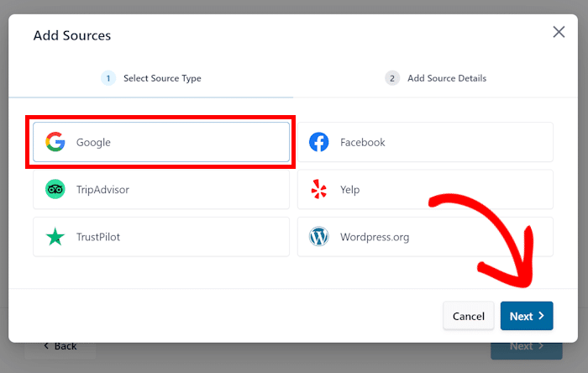
Task: Choose the TrustPilot source card
Action: pos(161,237)
